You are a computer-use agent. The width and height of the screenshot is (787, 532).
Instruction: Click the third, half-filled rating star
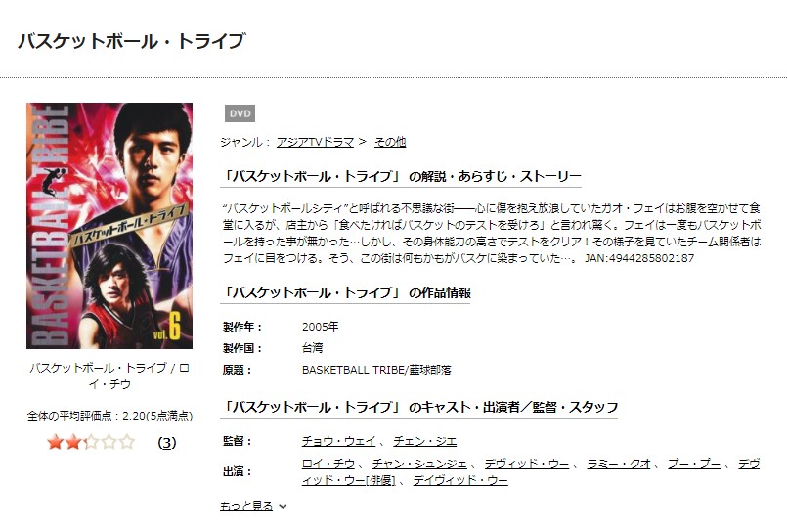[91, 442]
